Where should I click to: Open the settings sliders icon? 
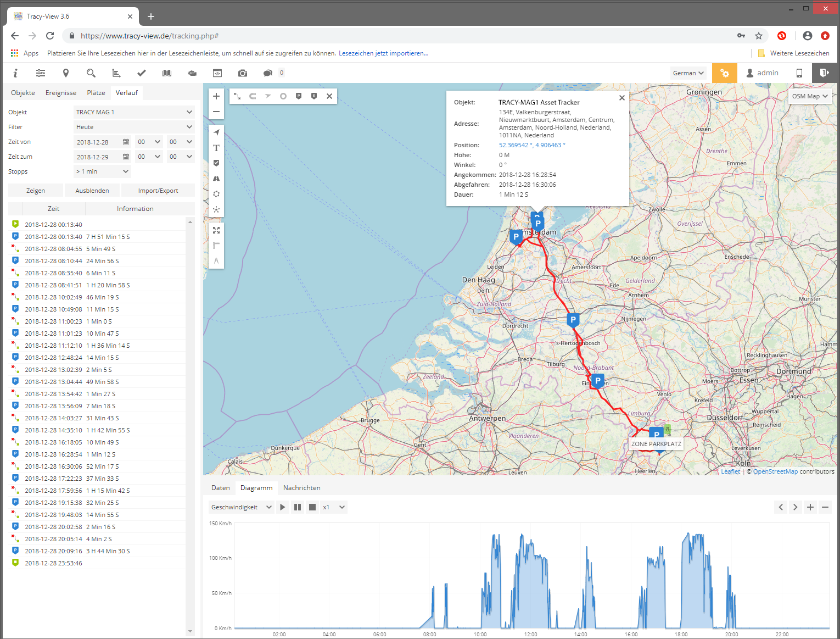tap(41, 73)
